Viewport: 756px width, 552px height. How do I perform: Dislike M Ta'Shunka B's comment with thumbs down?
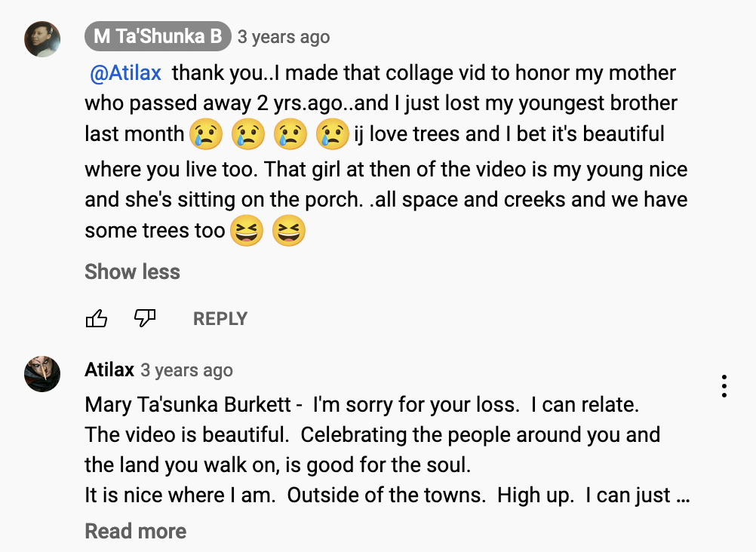[x=144, y=319]
